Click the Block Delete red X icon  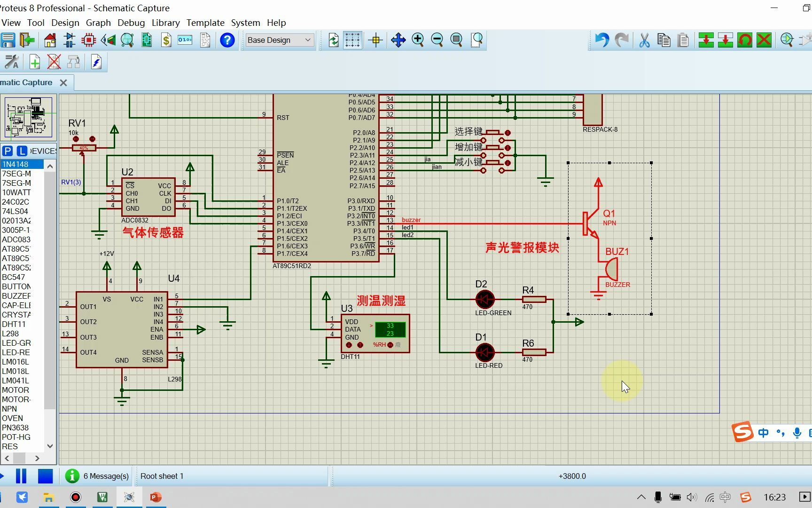[x=764, y=40]
